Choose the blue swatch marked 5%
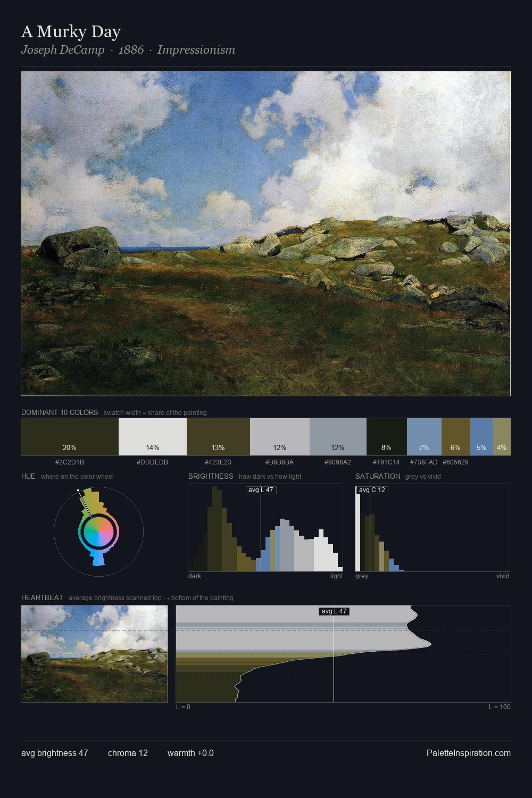532x798 pixels. tap(481, 437)
